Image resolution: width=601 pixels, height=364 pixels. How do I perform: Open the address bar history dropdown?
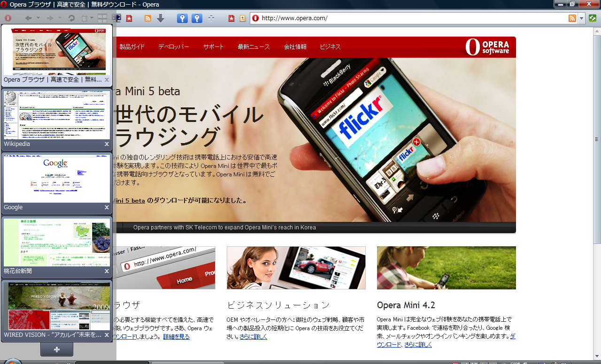(x=582, y=18)
